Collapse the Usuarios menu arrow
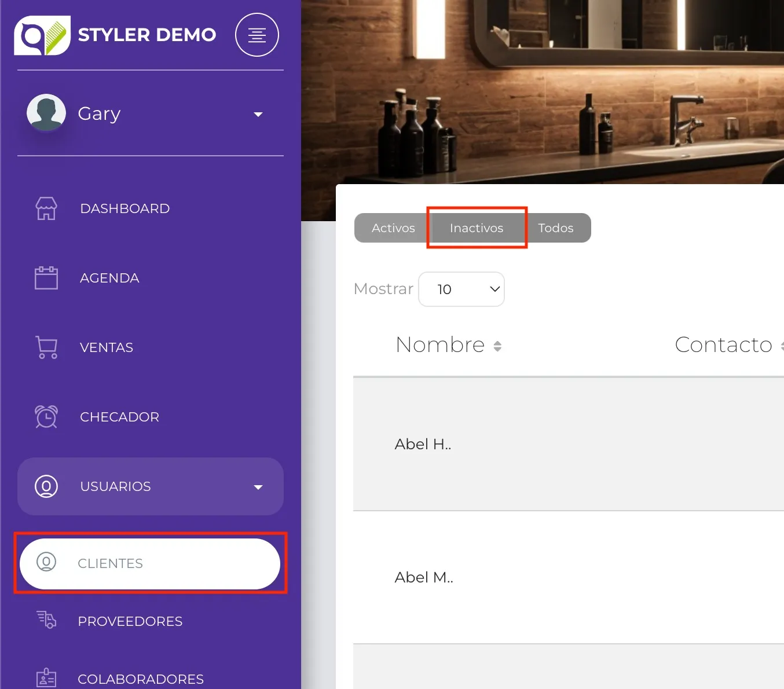Image resolution: width=784 pixels, height=689 pixels. (x=258, y=487)
